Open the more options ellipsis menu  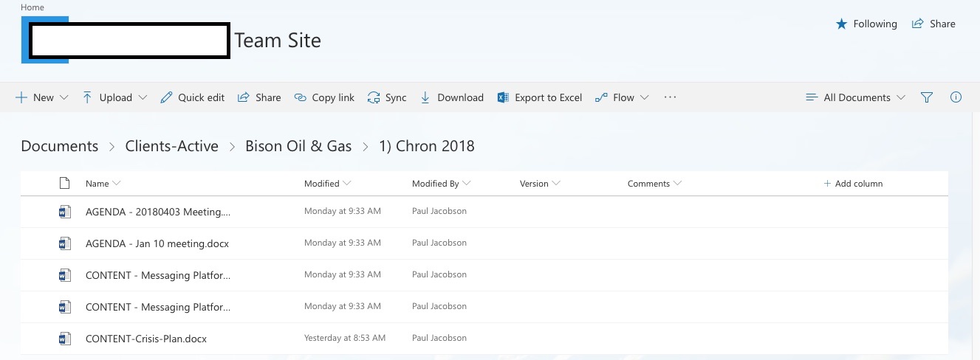pos(670,97)
